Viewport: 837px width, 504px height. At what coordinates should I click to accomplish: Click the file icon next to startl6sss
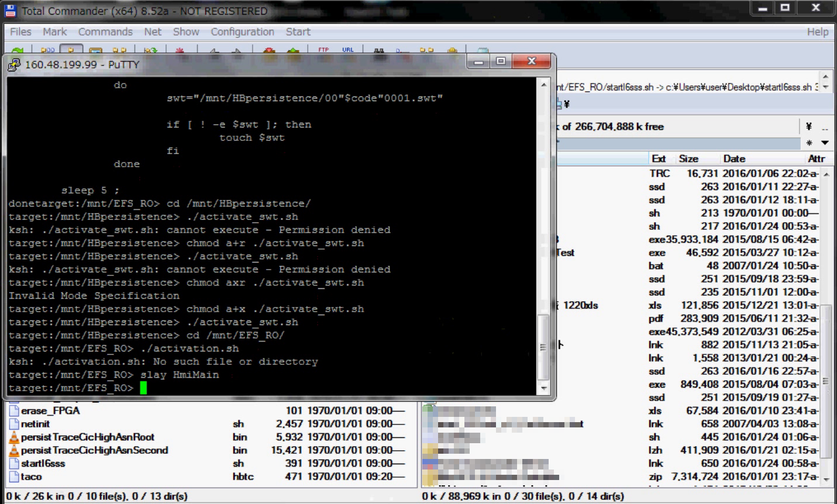[14, 463]
